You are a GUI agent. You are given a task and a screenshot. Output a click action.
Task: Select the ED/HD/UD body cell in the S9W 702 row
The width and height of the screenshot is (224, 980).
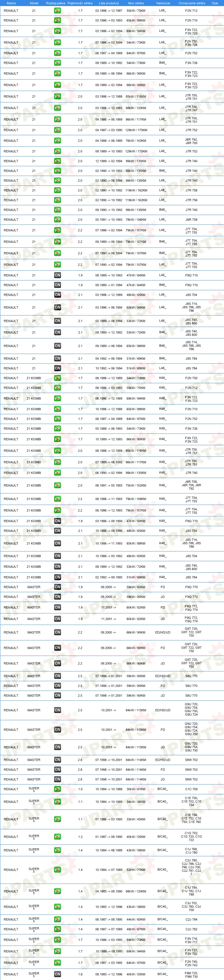point(163,760)
